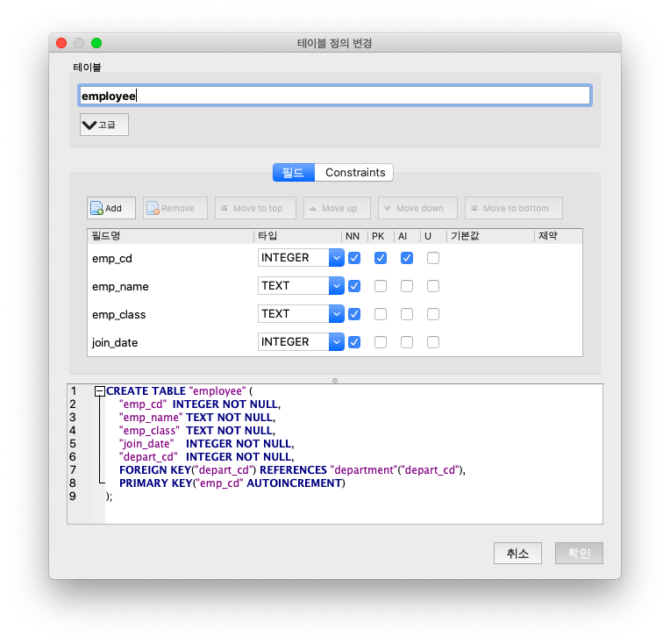Select the join_date field name
Screen dimensions: 670x644
click(x=115, y=342)
